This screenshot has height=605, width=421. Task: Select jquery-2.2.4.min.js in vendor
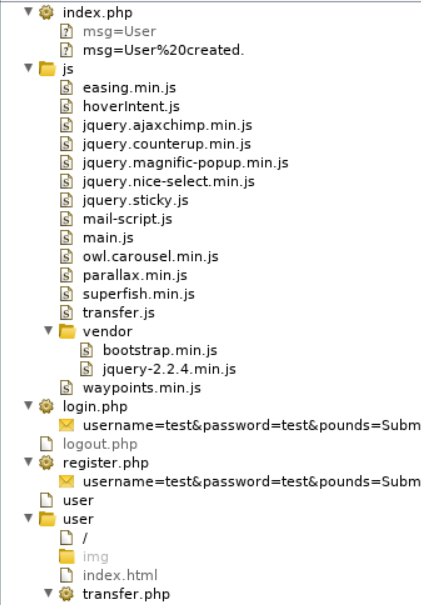[x=169, y=369]
